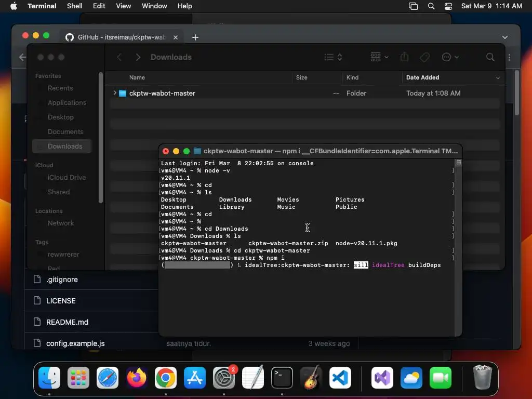Image resolution: width=532 pixels, height=399 pixels.
Task: Select Downloads in Finder sidebar
Action: (62, 146)
